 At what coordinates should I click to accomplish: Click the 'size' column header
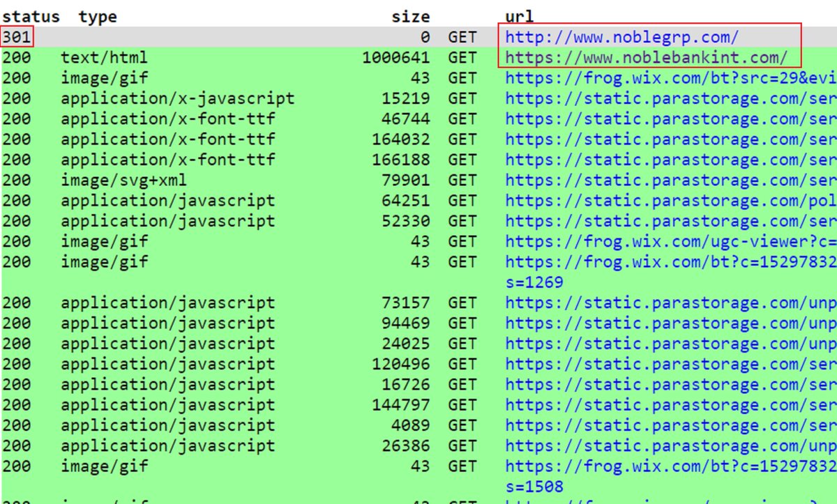click(411, 16)
